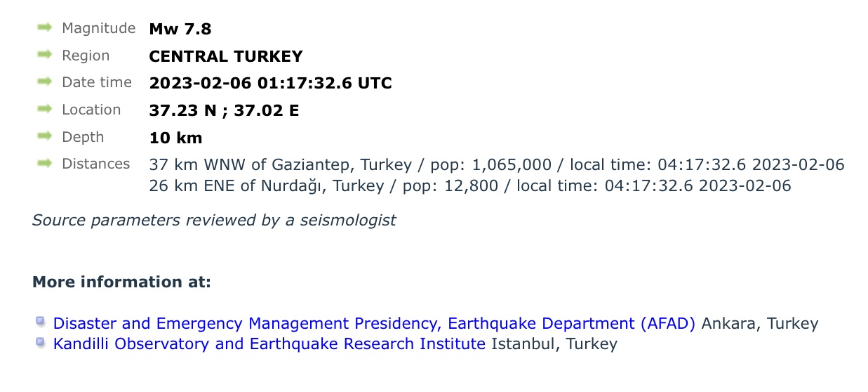868x392 pixels.
Task: Click the Nurdağı distance line
Action: (469, 186)
